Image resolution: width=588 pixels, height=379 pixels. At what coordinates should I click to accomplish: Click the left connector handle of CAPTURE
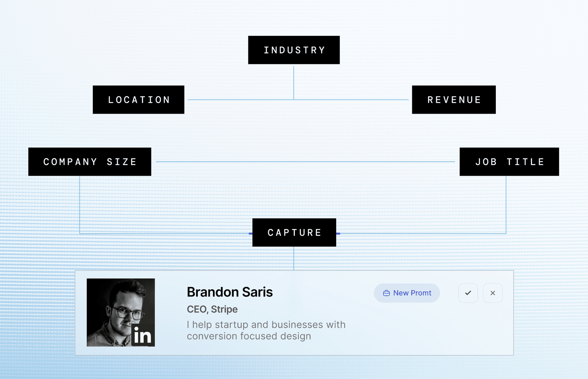point(251,234)
